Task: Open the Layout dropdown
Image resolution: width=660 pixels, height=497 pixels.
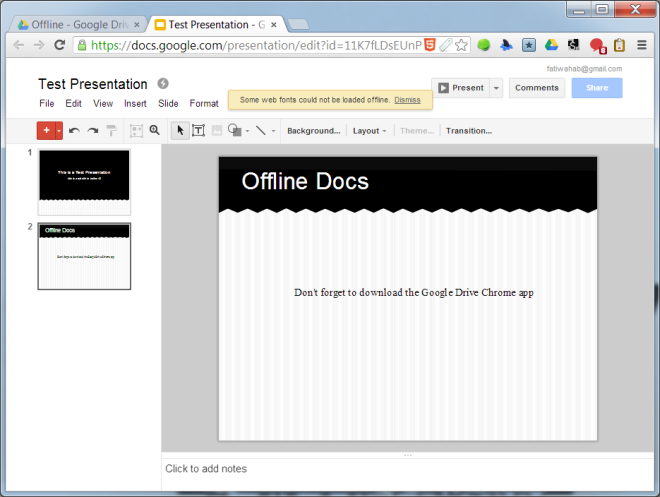Action: 369,131
